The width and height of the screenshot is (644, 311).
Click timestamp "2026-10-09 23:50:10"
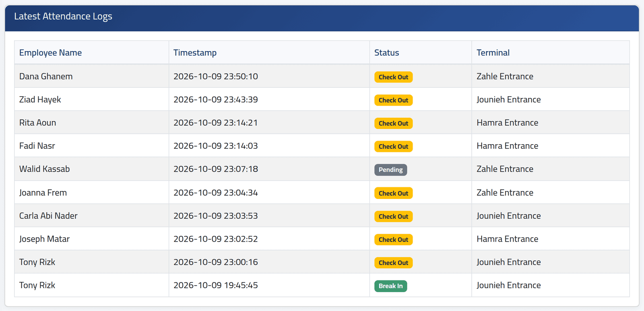click(x=216, y=77)
